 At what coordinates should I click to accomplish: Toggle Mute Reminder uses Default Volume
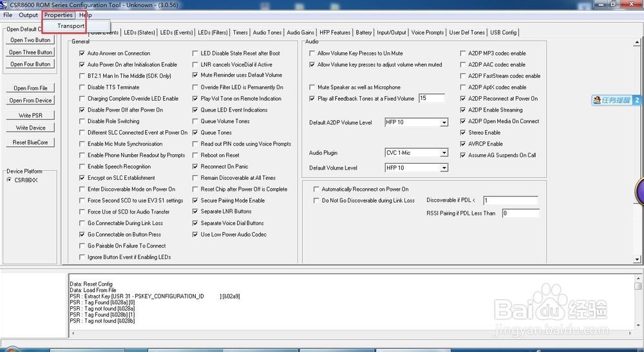(195, 75)
